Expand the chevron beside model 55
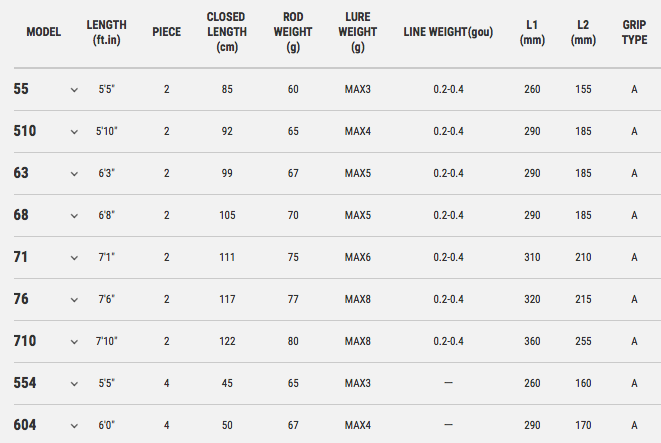Image resolution: width=661 pixels, height=443 pixels. tap(74, 90)
